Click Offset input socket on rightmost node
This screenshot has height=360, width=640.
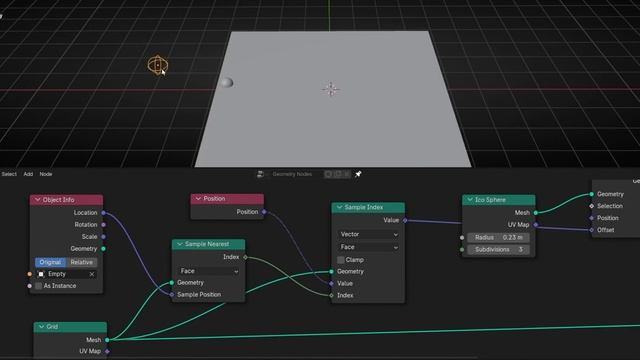tap(592, 230)
